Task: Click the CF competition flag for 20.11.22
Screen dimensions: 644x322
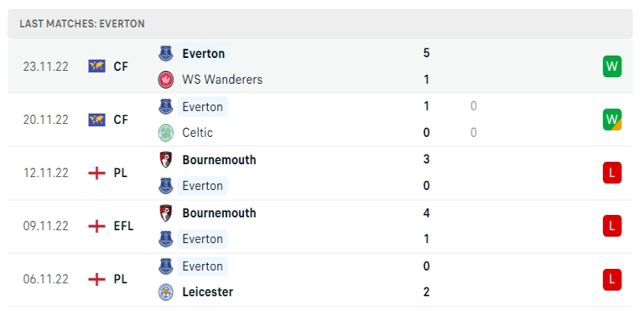Action: [x=97, y=120]
